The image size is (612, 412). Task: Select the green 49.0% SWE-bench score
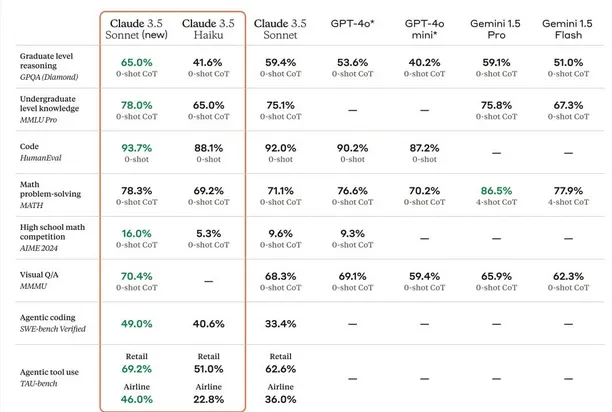(x=136, y=323)
